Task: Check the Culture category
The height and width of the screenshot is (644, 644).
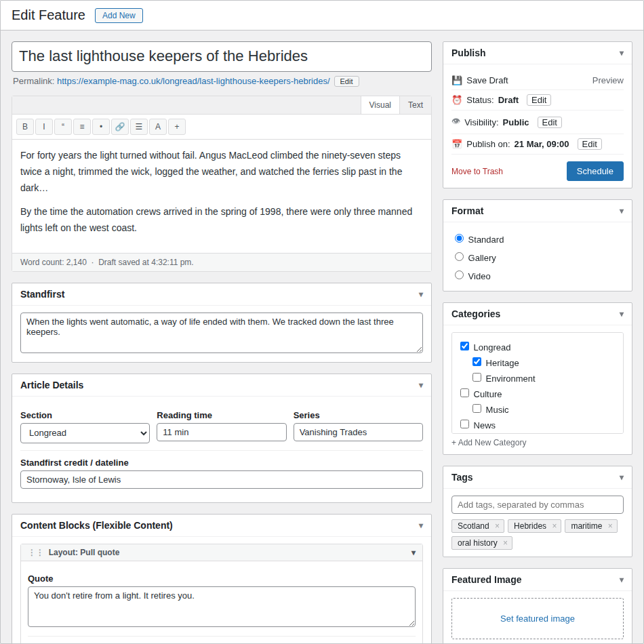Action: coord(464,393)
